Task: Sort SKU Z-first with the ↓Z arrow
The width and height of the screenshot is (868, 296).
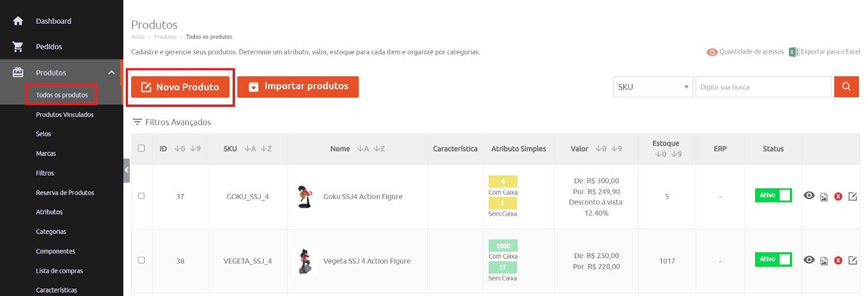Action: [x=266, y=149]
